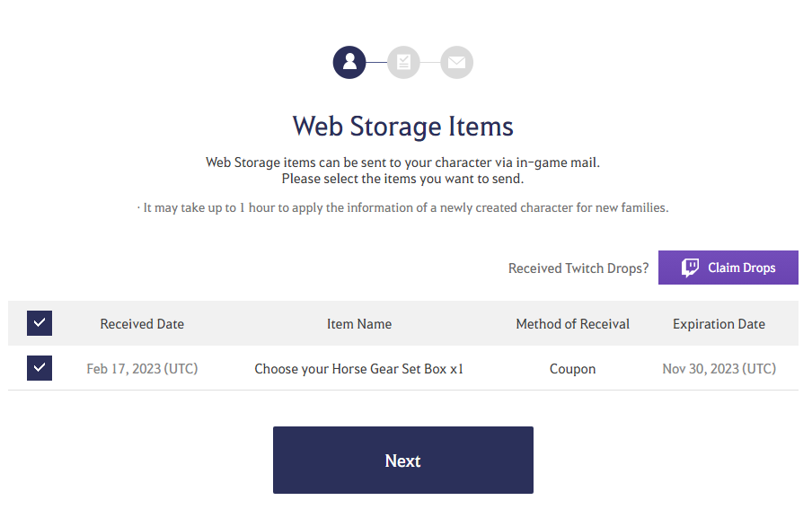Click the Feb 17, 2023 received date cell
This screenshot has width=812, height=518.
tap(142, 369)
